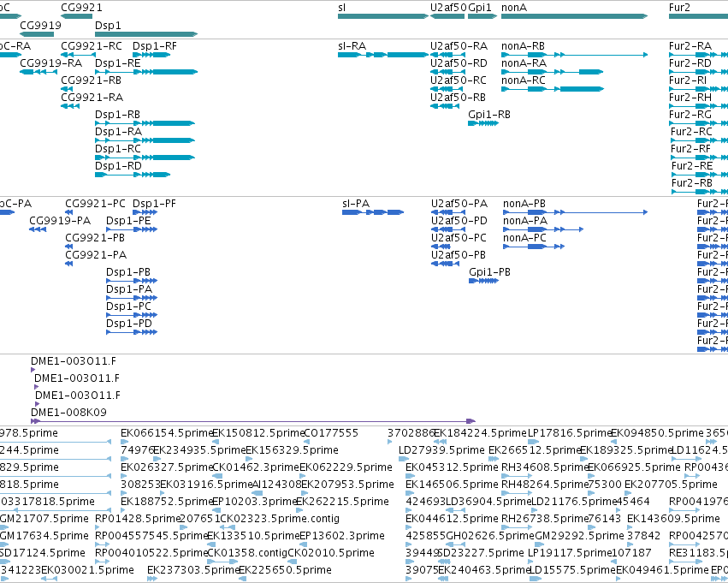Image resolution: width=728 pixels, height=583 pixels.
Task: Open the Fur2-RH transcript label
Action: 690,98
